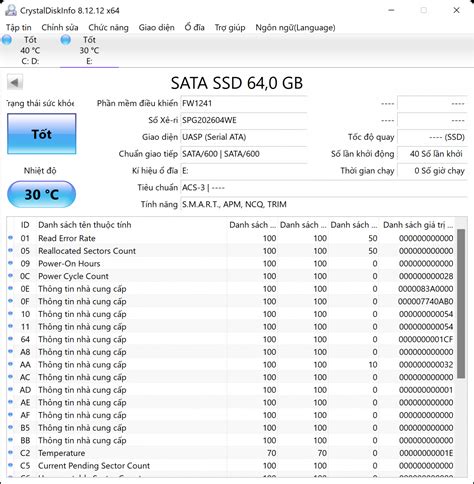The width and height of the screenshot is (474, 484).
Task: Select the Power Cycle Count attribute text
Action: coord(73,276)
